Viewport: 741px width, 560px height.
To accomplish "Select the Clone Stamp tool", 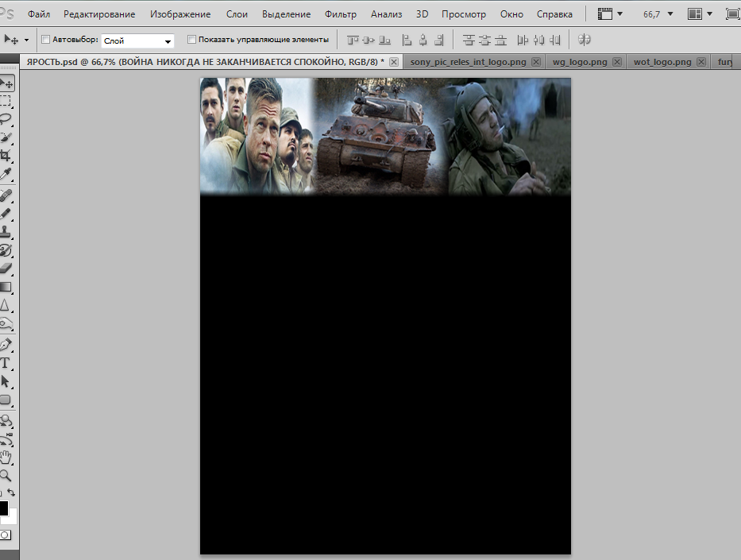I will click(x=6, y=232).
